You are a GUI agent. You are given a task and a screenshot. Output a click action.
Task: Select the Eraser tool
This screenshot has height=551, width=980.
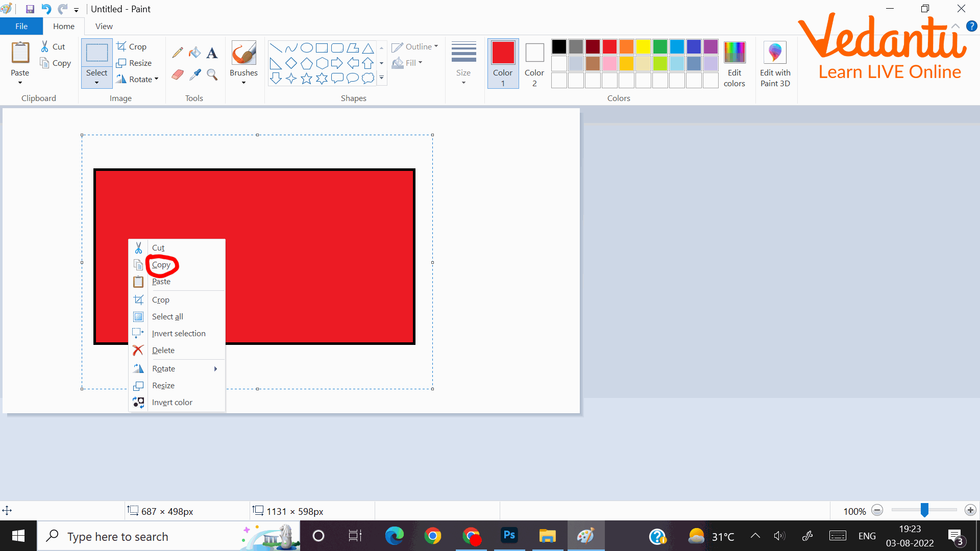click(177, 75)
